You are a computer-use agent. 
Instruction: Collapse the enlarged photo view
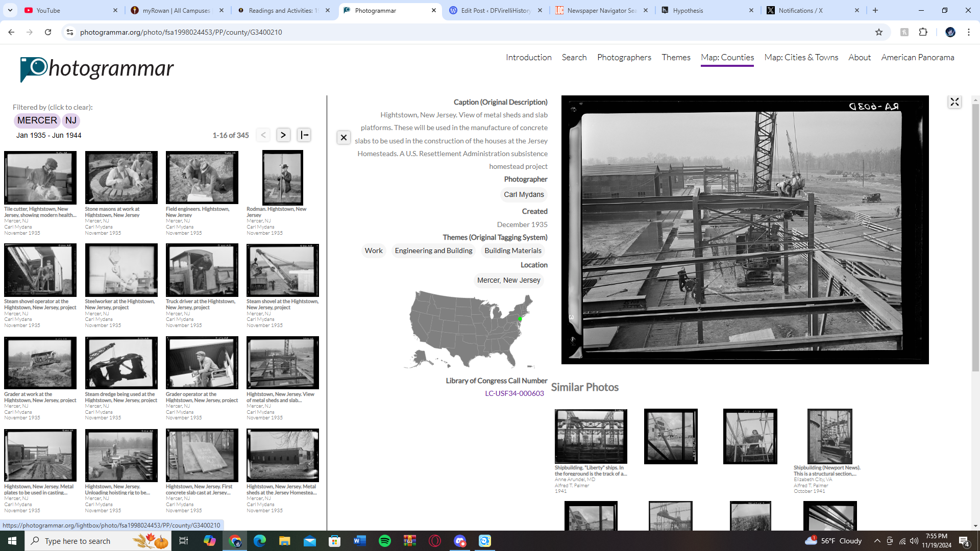coord(954,102)
